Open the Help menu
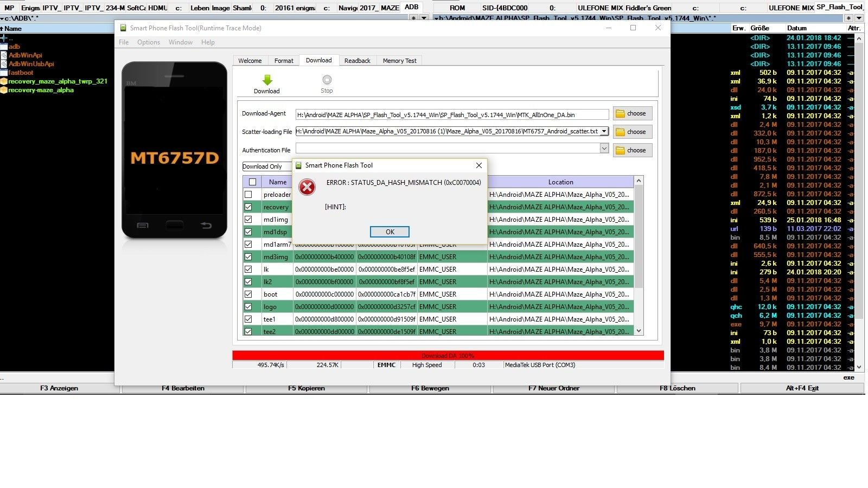The width and height of the screenshot is (868, 488). point(208,42)
